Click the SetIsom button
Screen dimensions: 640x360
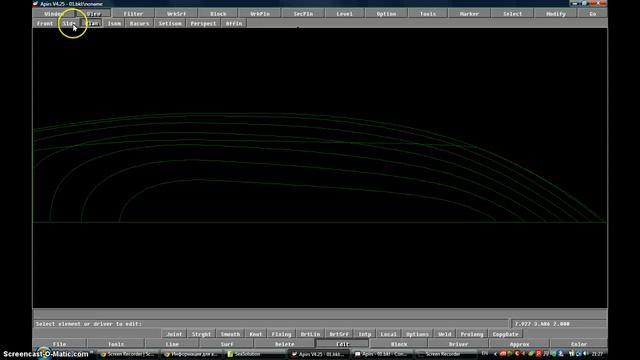(170, 23)
